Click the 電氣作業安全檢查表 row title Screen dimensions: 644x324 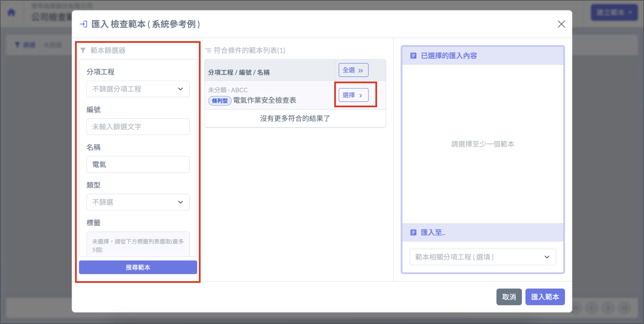264,100
